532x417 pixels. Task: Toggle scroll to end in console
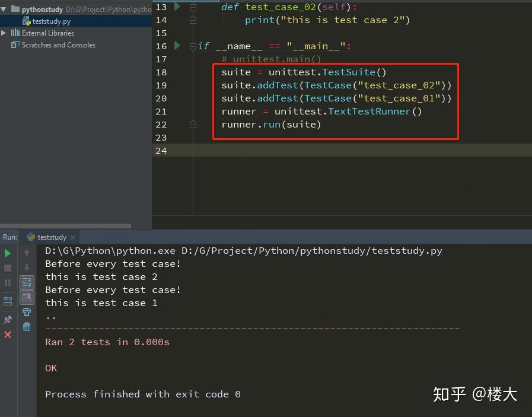[x=27, y=297]
